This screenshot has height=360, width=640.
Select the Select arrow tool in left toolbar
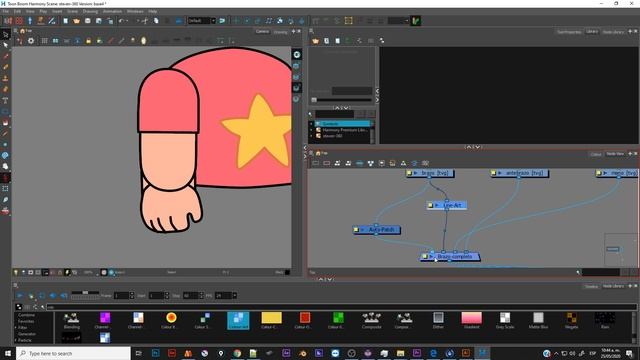[x=5, y=45]
